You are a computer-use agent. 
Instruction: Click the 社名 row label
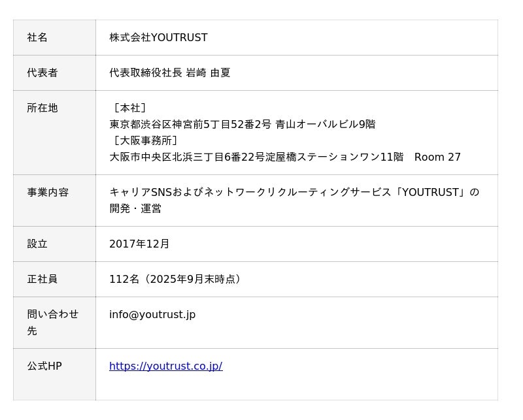[x=37, y=38]
